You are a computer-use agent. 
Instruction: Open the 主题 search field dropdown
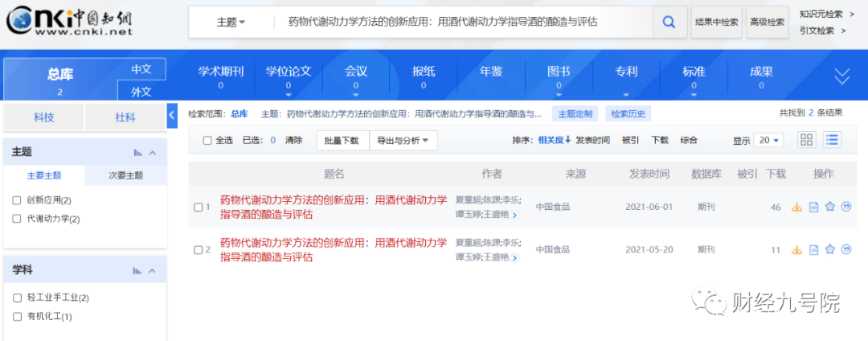pos(231,23)
